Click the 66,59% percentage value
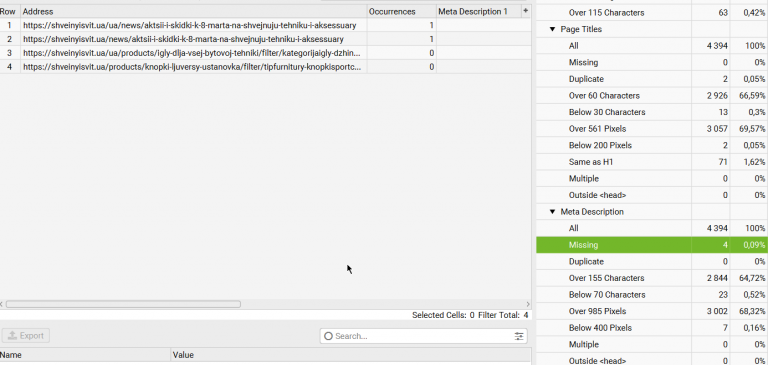The width and height of the screenshot is (768, 365). click(752, 96)
